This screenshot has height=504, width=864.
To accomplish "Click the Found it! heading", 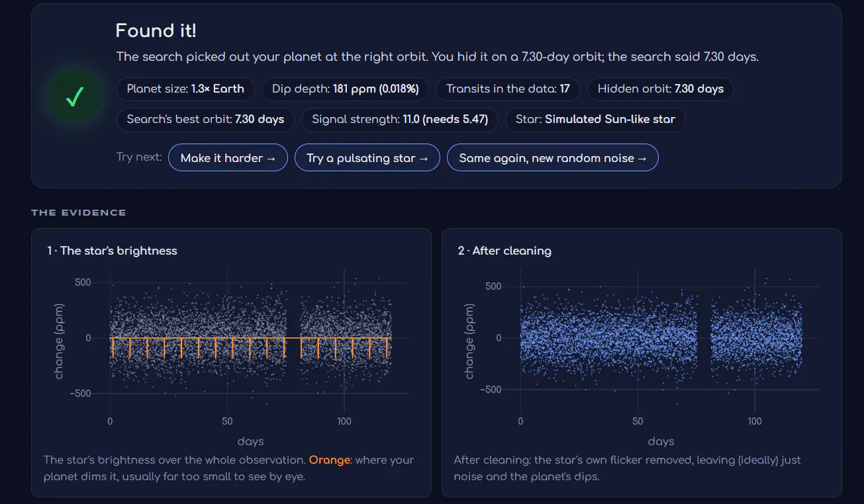I will pos(156,30).
